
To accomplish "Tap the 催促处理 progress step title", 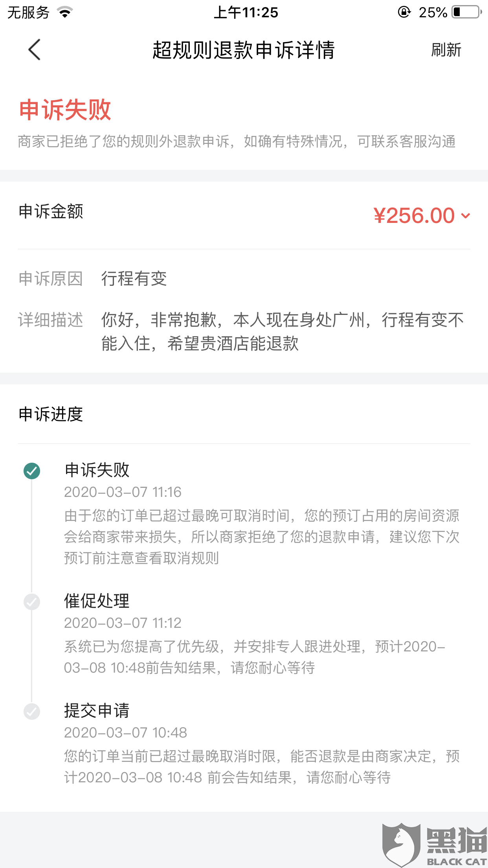I will [97, 601].
